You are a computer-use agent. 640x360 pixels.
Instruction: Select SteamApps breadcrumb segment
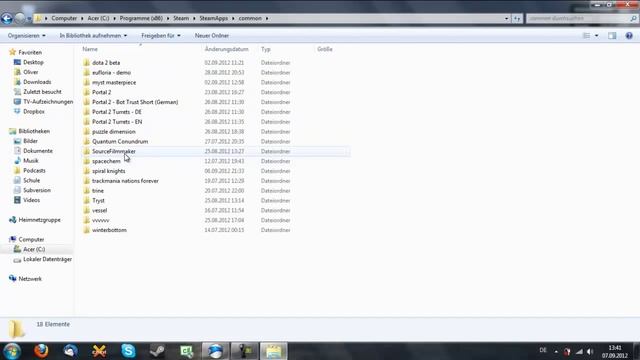click(x=213, y=18)
